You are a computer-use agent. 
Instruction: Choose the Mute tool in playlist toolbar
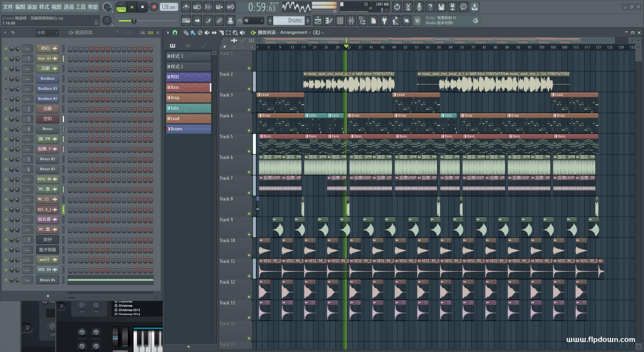click(207, 33)
